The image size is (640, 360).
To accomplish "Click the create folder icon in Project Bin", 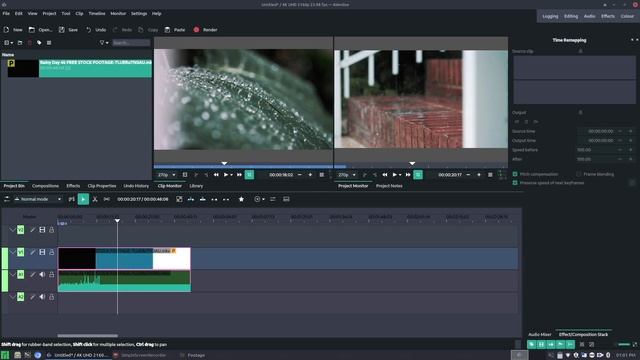I will 20,43.
